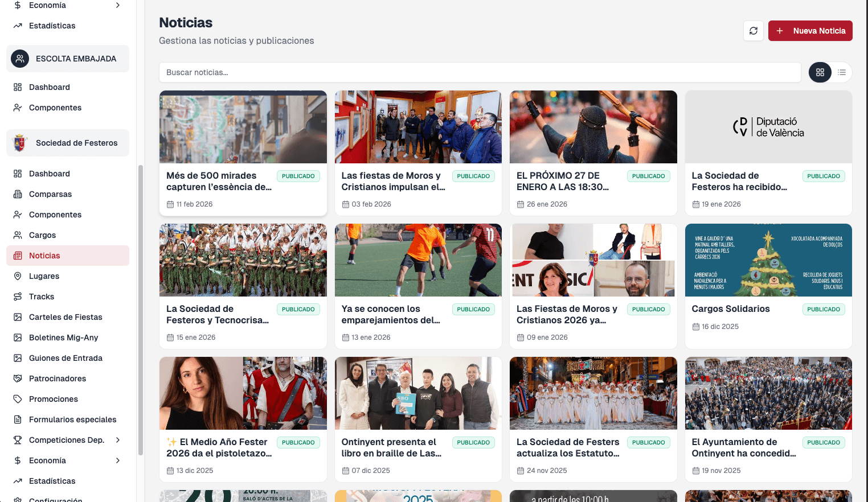
Task: Click the Cargos people icon
Action: pyautogui.click(x=18, y=235)
